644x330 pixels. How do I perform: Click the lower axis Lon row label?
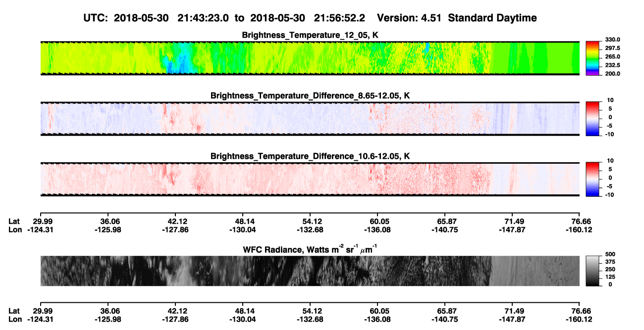click(x=15, y=319)
